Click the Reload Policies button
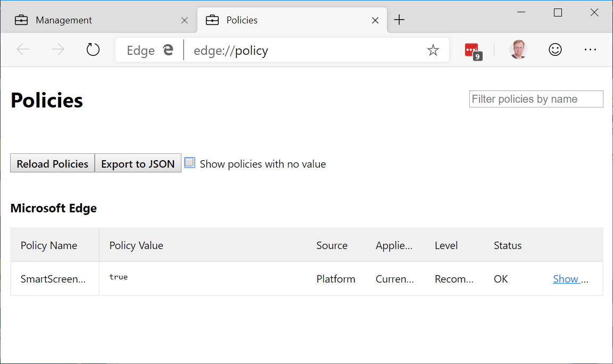 (52, 163)
